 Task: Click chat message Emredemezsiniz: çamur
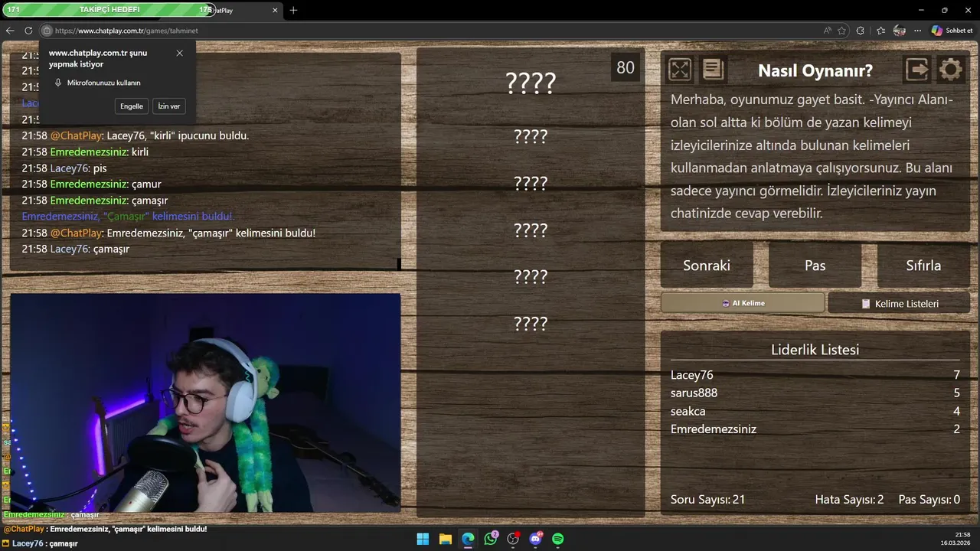pyautogui.click(x=91, y=184)
